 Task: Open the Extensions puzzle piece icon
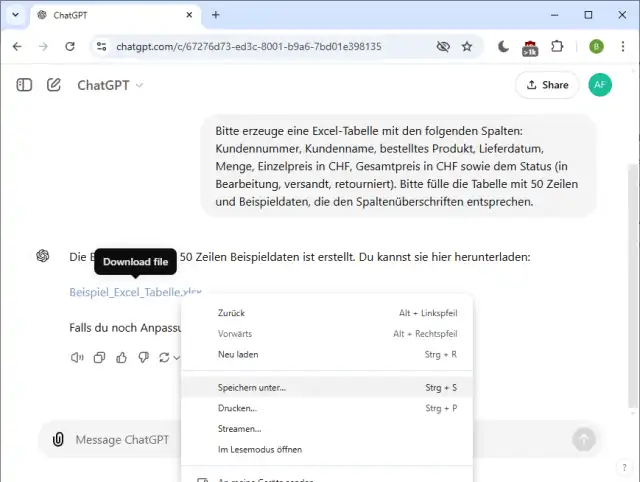pyautogui.click(x=557, y=47)
